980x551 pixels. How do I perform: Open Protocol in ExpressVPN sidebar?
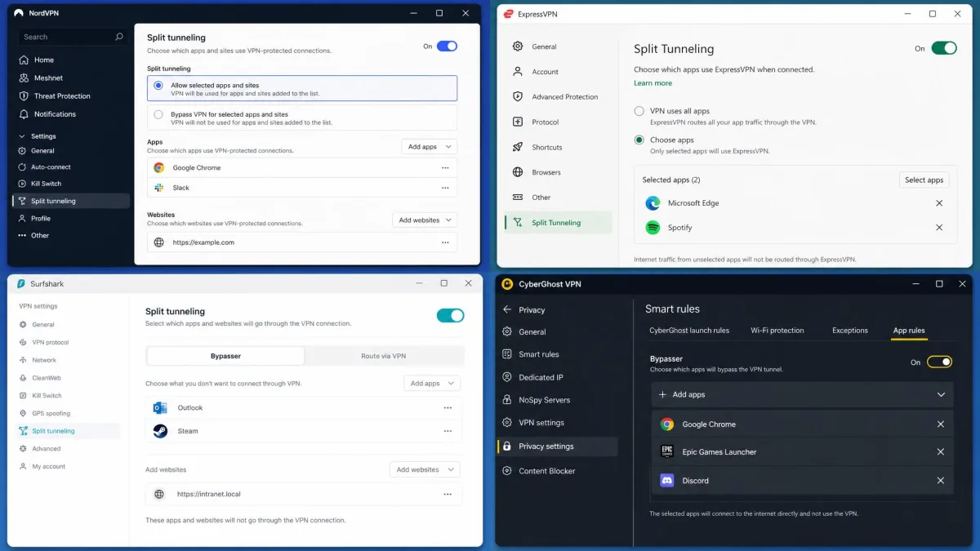(545, 122)
